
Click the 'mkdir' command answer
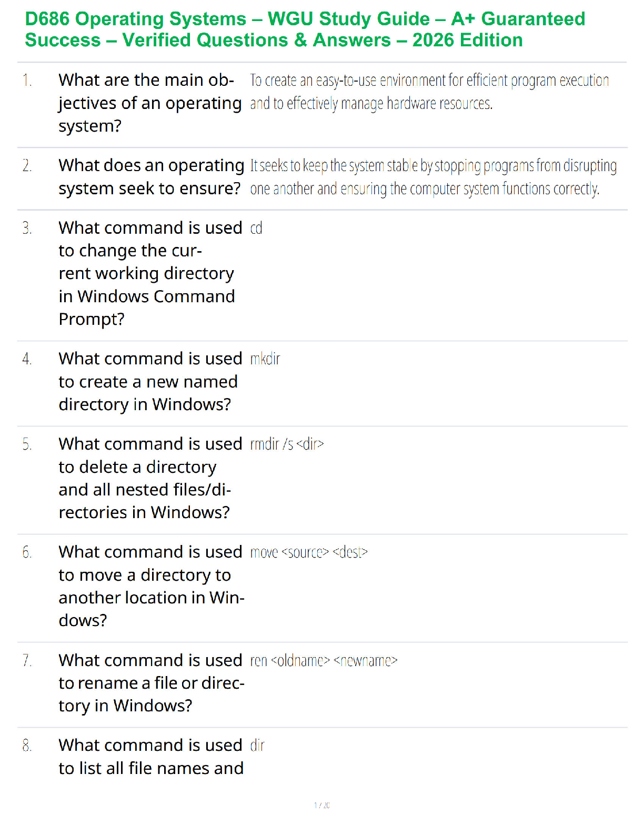pos(265,359)
